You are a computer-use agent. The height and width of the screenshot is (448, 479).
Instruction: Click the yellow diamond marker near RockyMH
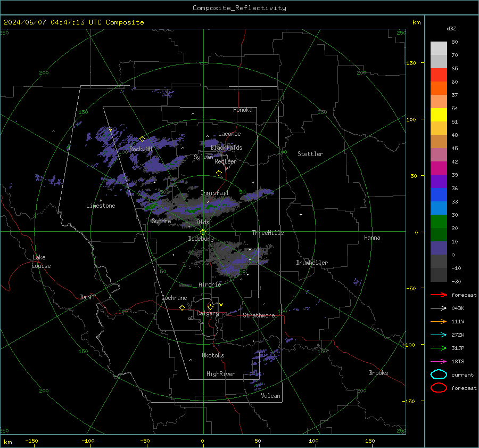click(142, 139)
